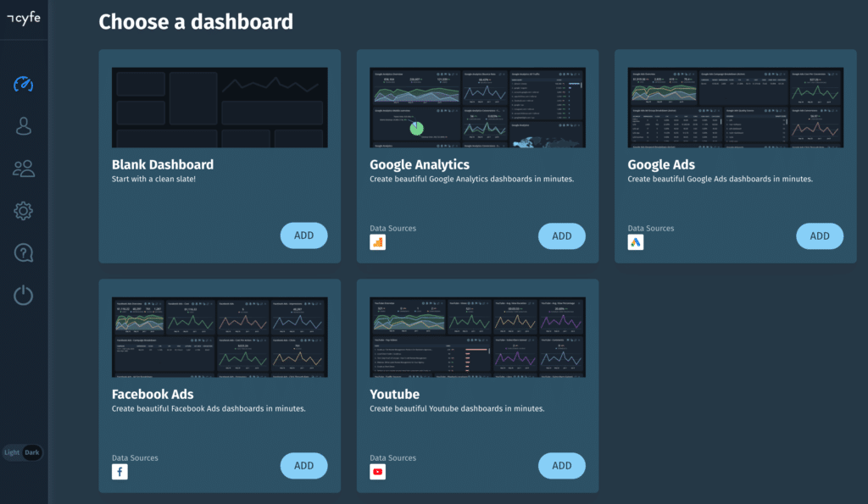Click 'Data Sources' label in Facebook Ads card

(x=135, y=458)
